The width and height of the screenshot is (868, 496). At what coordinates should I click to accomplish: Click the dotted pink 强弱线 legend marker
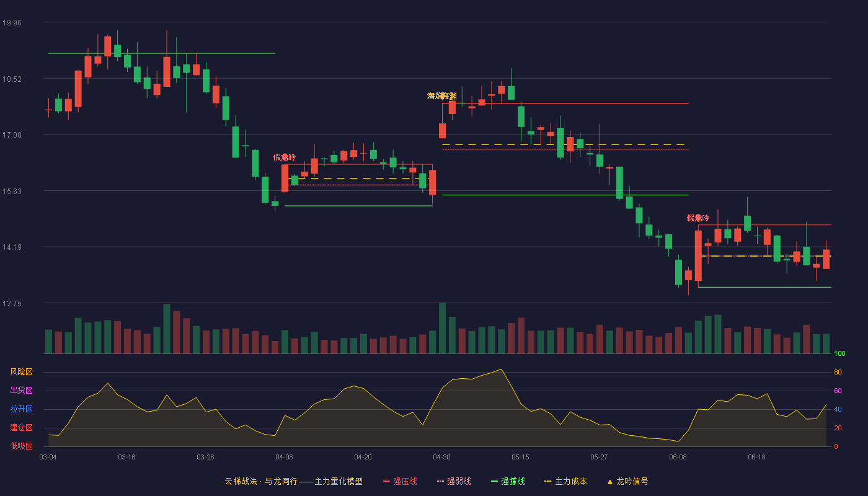(440, 481)
